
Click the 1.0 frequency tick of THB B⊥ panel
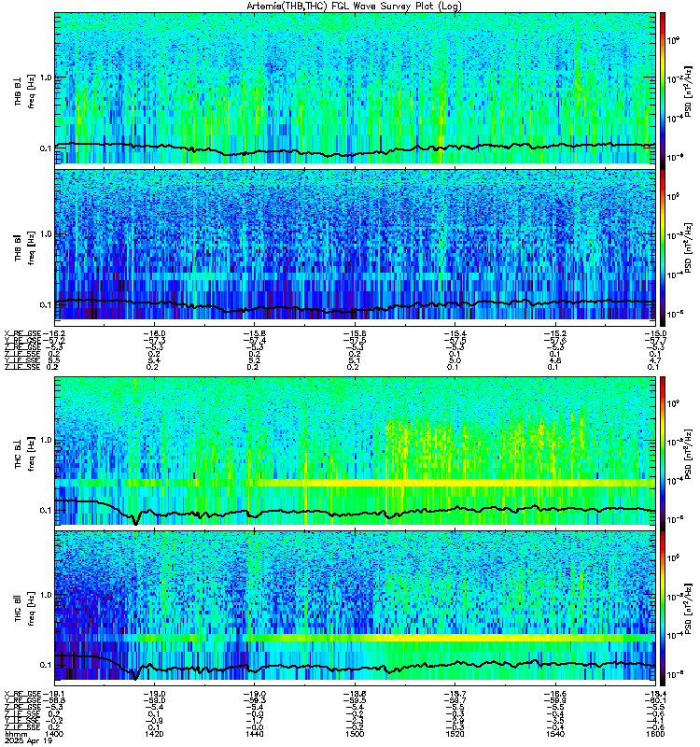46,78
